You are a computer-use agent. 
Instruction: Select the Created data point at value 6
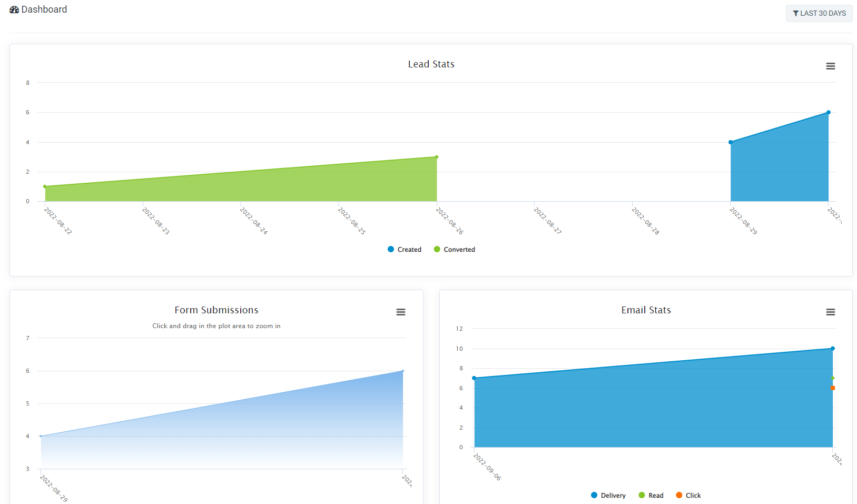[x=829, y=112]
